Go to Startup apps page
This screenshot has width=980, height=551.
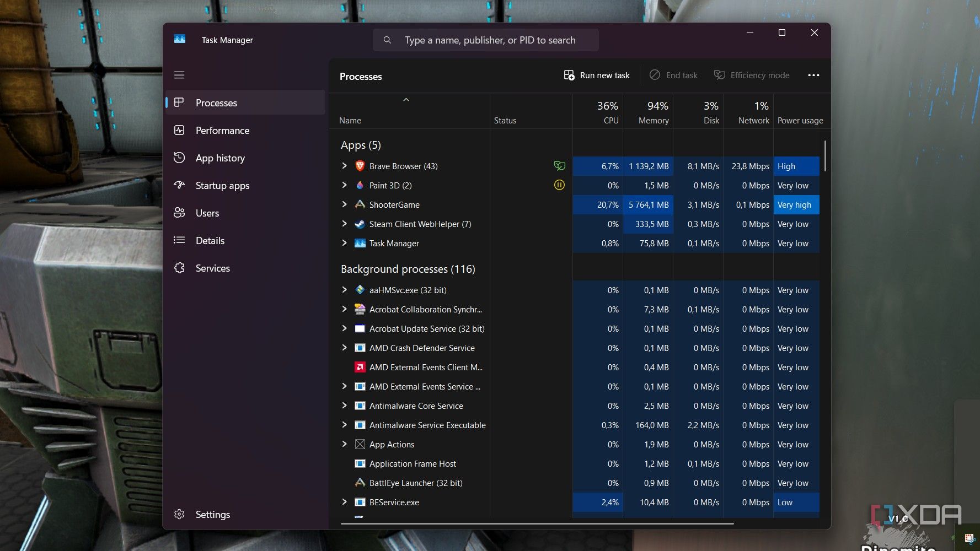point(245,186)
